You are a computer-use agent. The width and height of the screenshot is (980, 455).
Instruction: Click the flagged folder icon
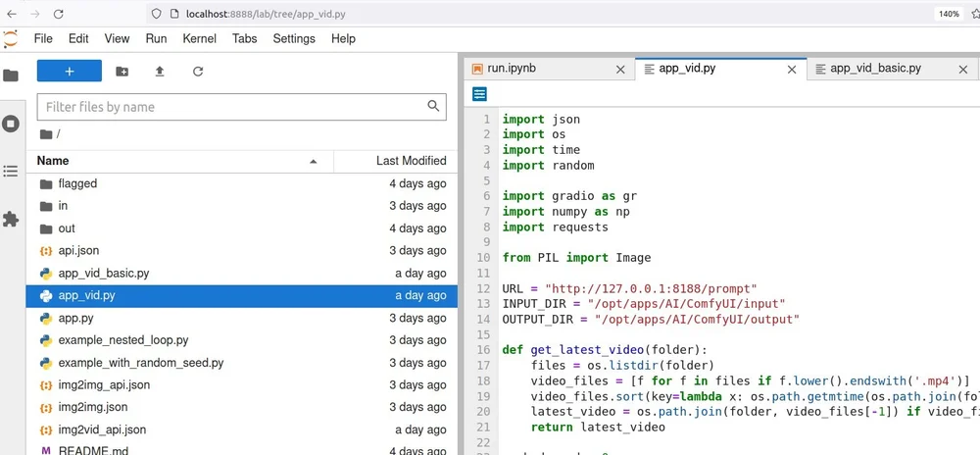46,183
